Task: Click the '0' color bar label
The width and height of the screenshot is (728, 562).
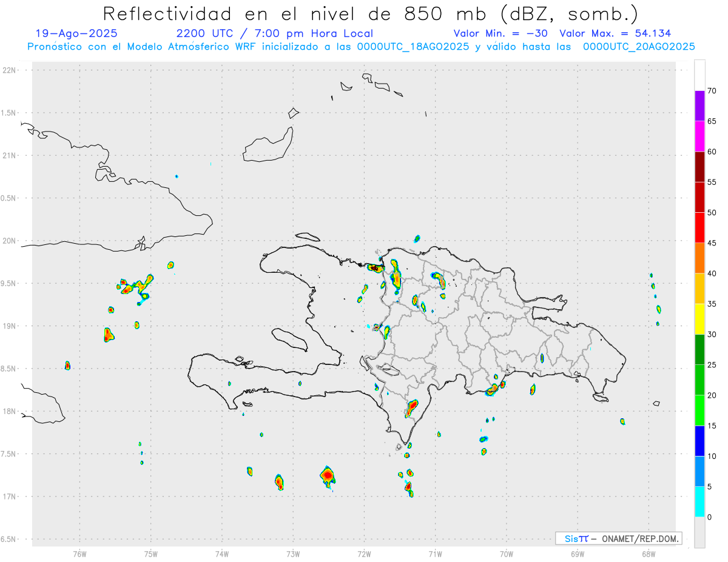Action: point(710,517)
